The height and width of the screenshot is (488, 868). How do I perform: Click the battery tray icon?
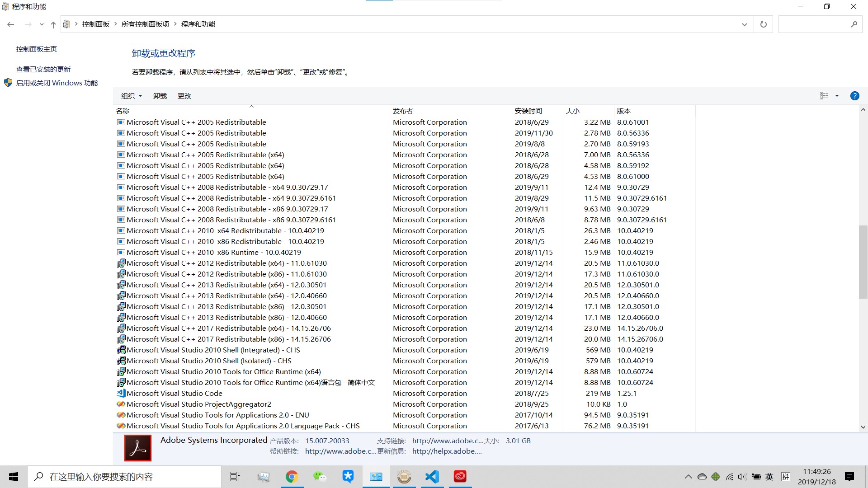(756, 477)
